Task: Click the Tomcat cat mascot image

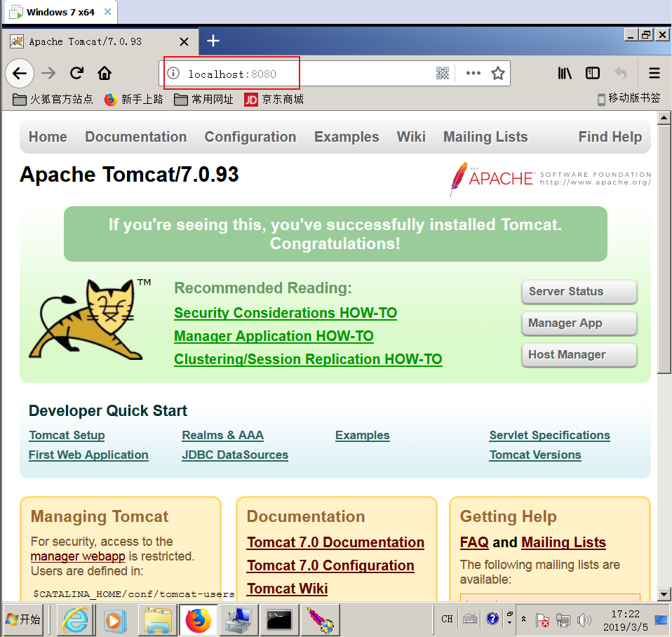Action: 89,319
